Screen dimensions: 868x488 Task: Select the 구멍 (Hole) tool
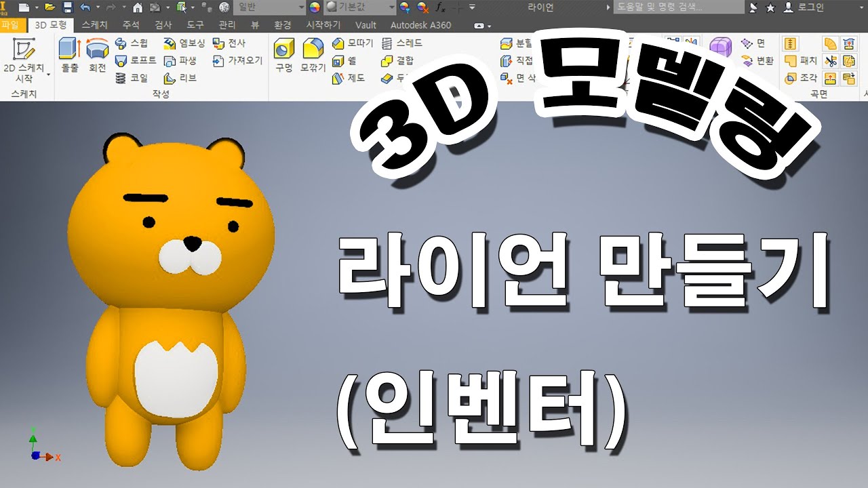pyautogui.click(x=284, y=56)
